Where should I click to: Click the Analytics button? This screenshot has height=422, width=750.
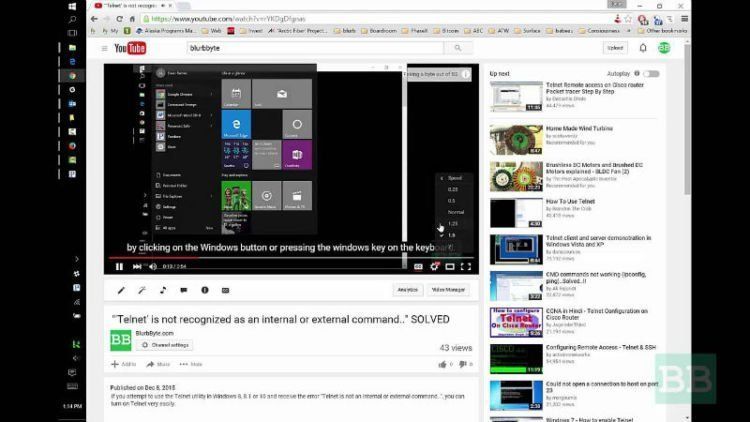click(x=408, y=289)
